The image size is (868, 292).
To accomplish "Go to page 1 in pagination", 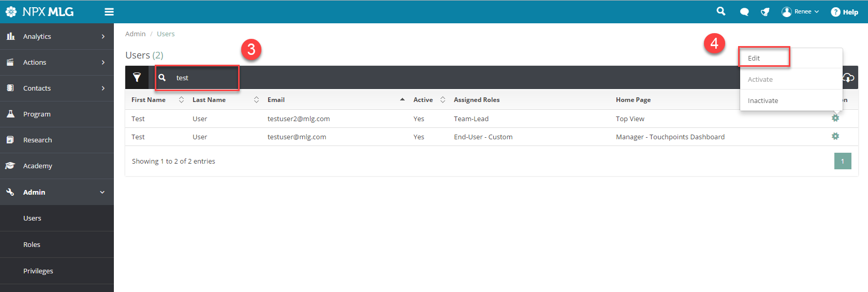I will point(842,161).
